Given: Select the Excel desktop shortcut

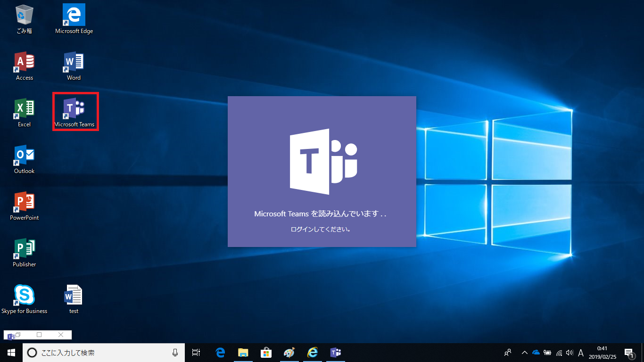Looking at the screenshot, I should (x=25, y=113).
